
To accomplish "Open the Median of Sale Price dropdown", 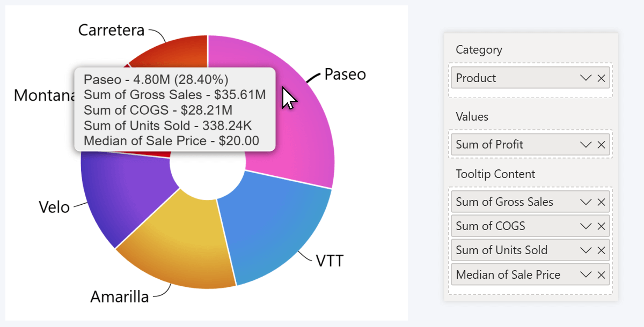I will 586,274.
